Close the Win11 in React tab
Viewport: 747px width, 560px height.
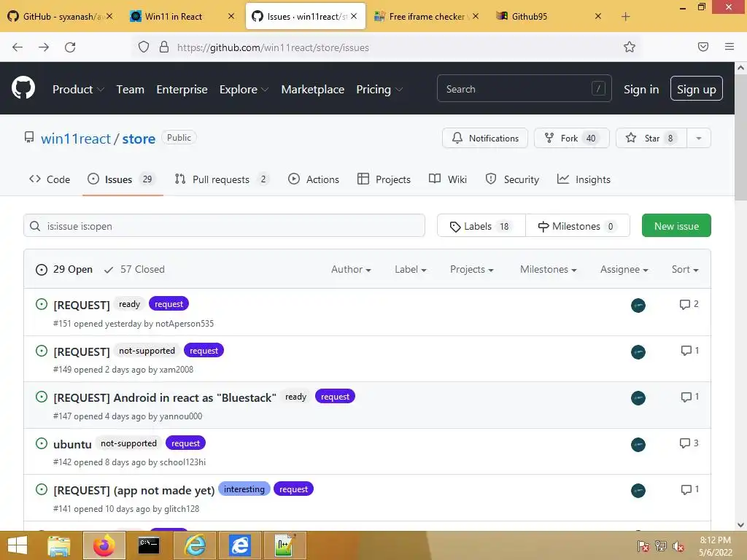[231, 16]
